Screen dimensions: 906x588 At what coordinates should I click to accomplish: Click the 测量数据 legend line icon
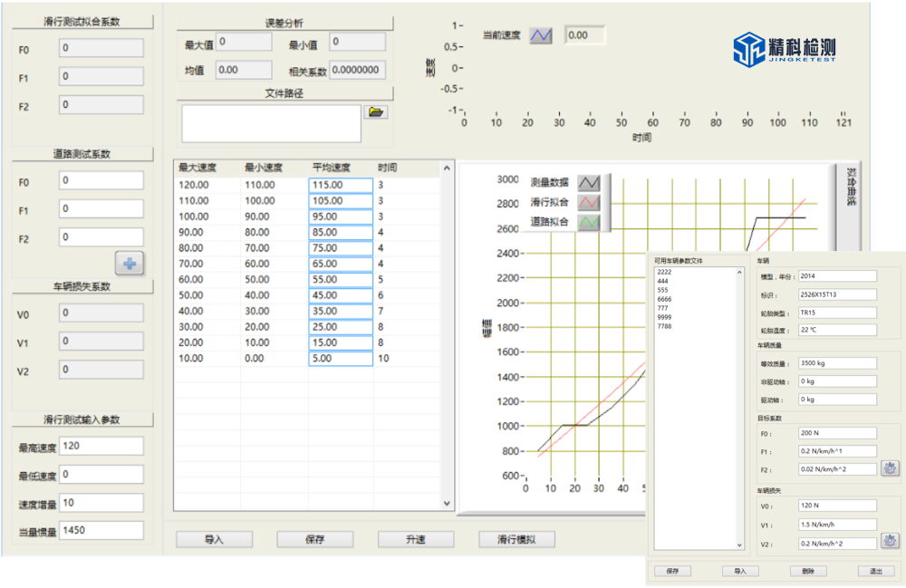pos(589,182)
